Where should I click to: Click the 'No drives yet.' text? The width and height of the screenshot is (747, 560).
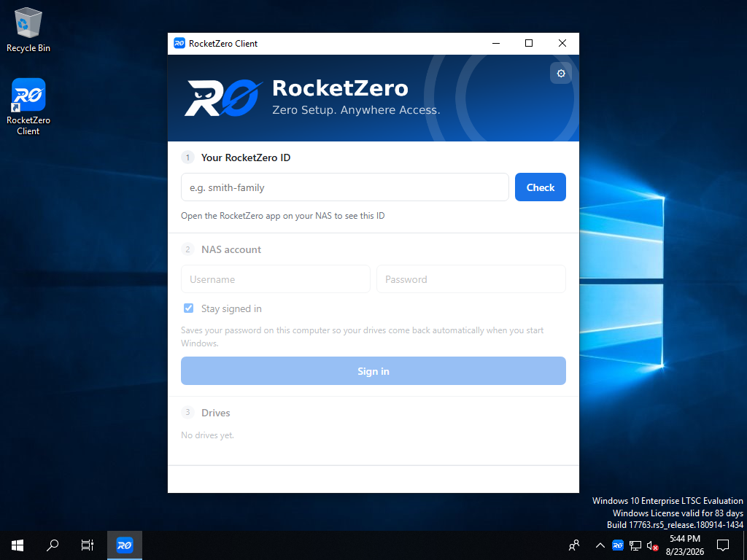208,435
